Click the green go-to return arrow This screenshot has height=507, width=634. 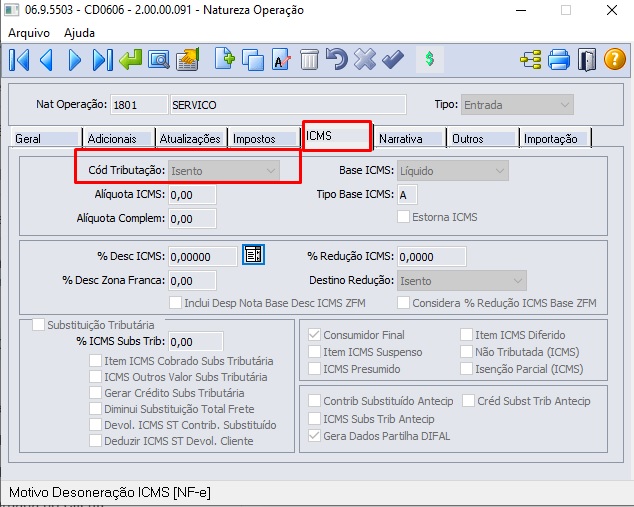tap(131, 59)
